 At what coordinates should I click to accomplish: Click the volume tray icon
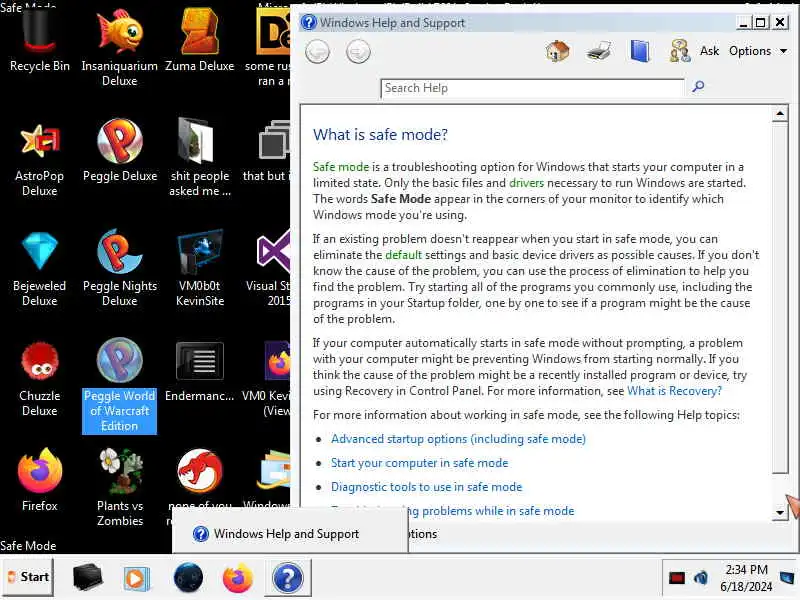pos(701,578)
